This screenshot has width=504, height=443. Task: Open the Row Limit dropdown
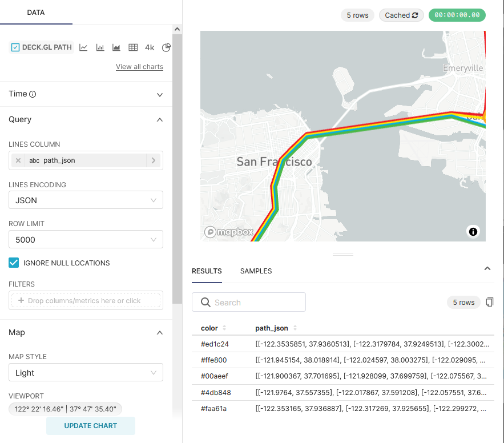tap(86, 240)
